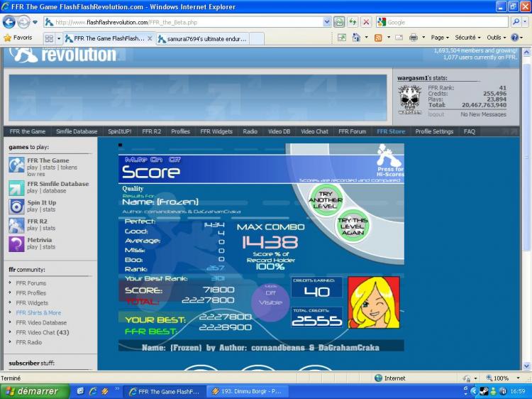The image size is (532, 399).
Task: Turn mute Off in score screen
Action: pyautogui.click(x=174, y=160)
